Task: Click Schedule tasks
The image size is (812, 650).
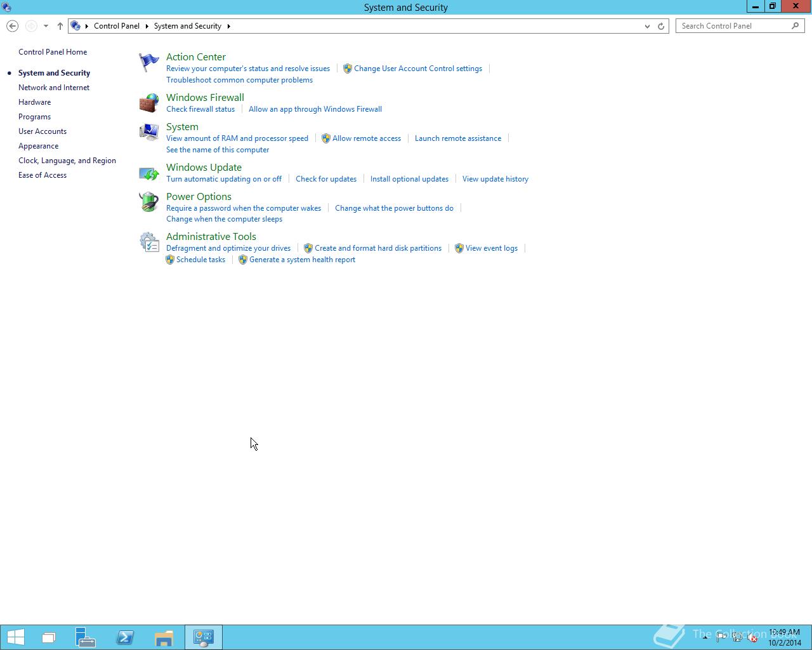Action: (x=200, y=260)
